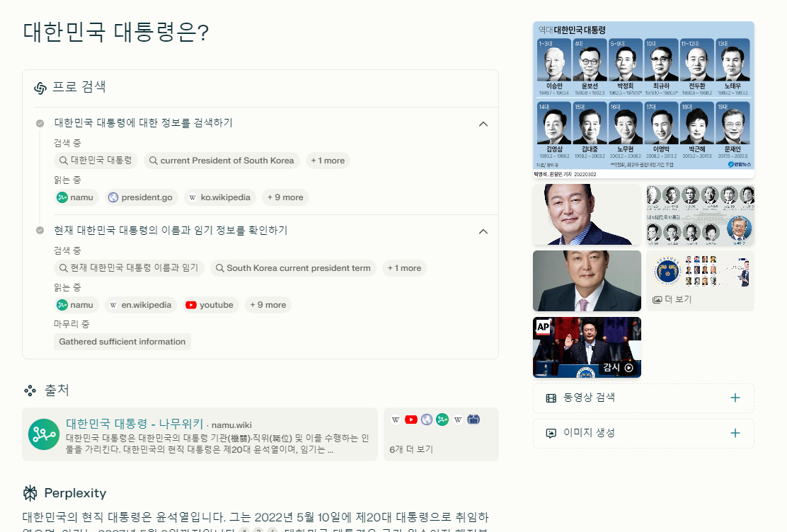The height and width of the screenshot is (532, 787).
Task: Click the first step completed check icon
Action: 40,123
